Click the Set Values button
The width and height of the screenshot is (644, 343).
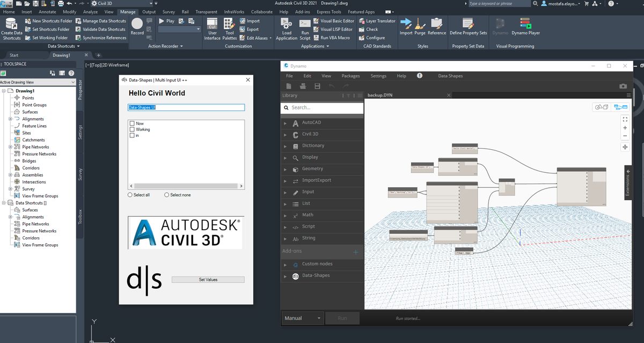[208, 280]
